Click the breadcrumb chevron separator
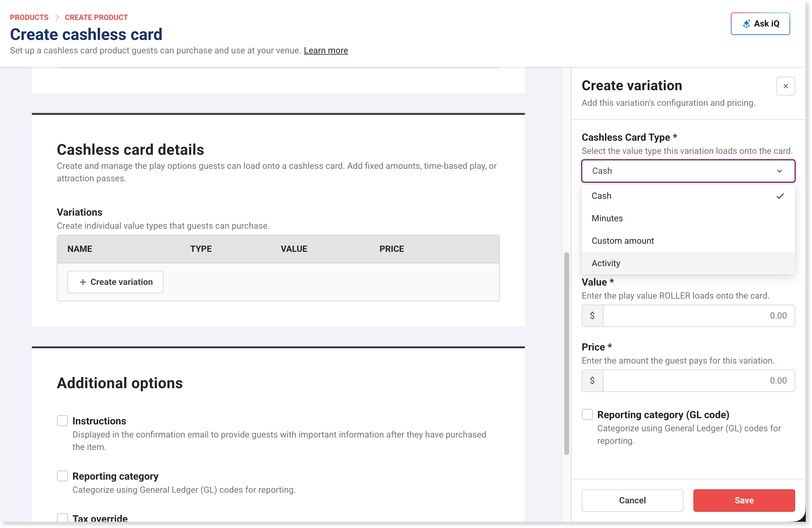Screen dimensions: 812x528 pos(57,17)
